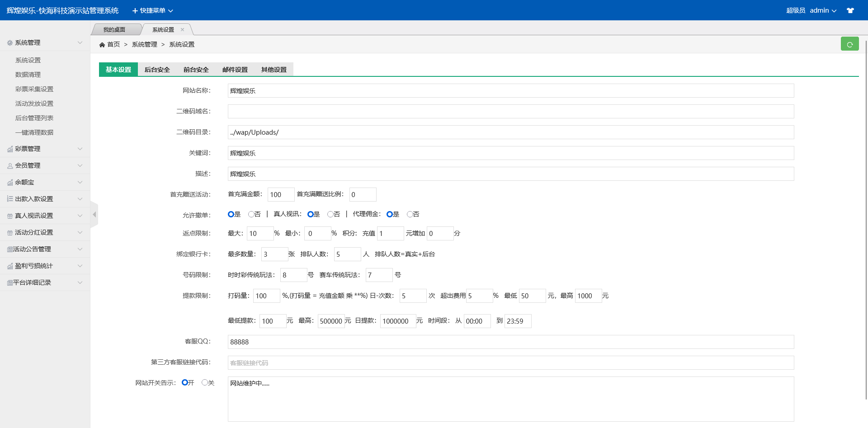Switch to the 邮件设置 settings tab
Image resolution: width=868 pixels, height=428 pixels.
click(x=235, y=70)
